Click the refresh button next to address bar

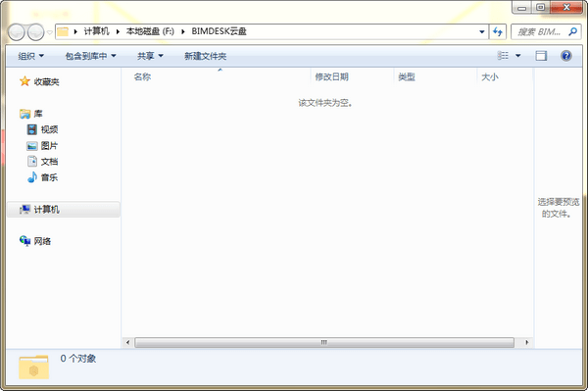[498, 32]
